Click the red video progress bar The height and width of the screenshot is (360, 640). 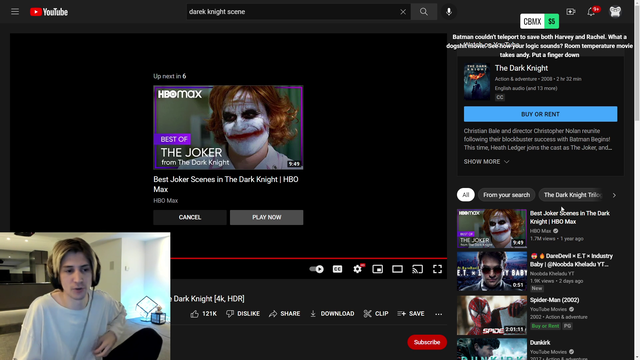309,258
